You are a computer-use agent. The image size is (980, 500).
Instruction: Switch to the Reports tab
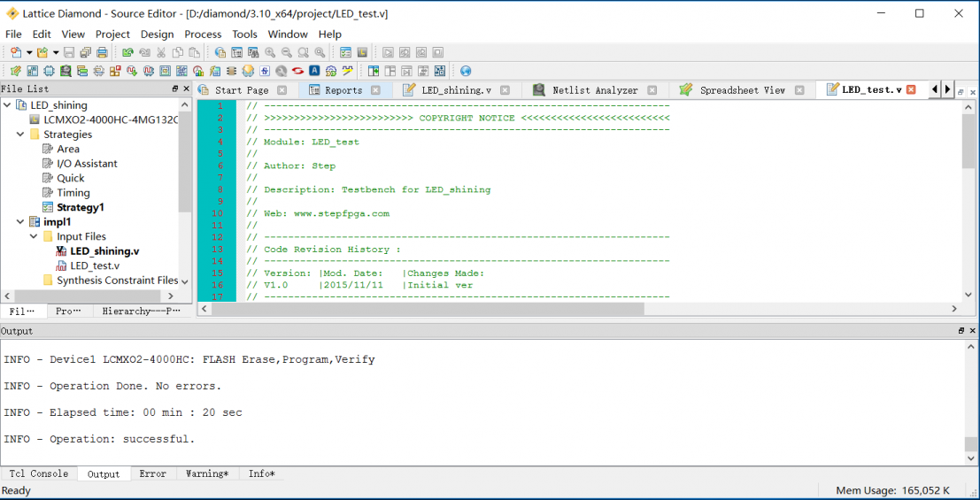tap(343, 90)
